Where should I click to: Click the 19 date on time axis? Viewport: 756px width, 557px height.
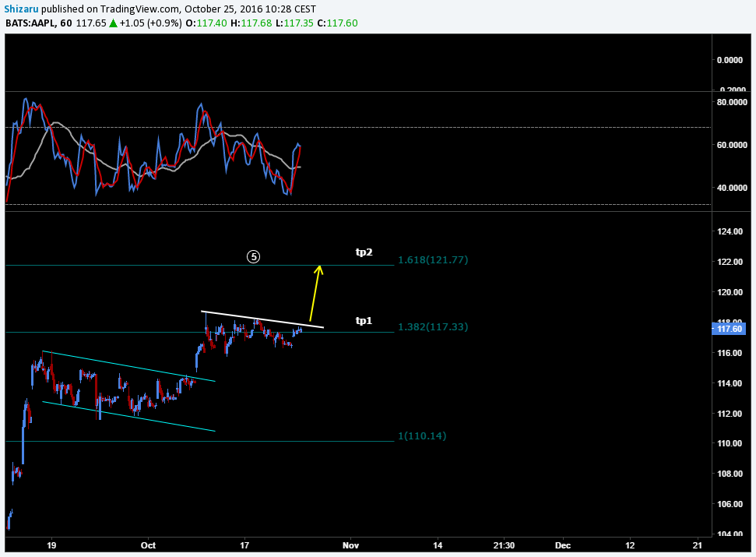(51, 545)
